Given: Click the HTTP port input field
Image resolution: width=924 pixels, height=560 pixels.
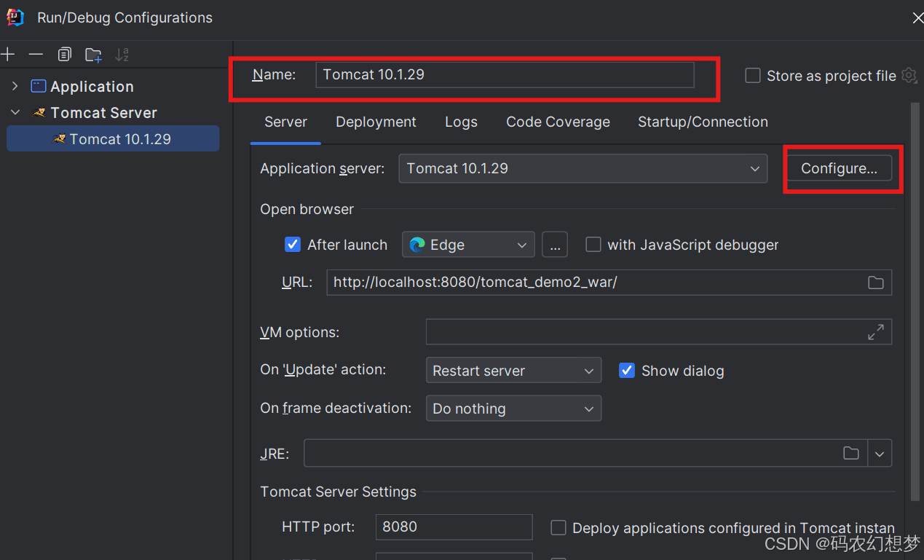Looking at the screenshot, I should click(x=454, y=527).
